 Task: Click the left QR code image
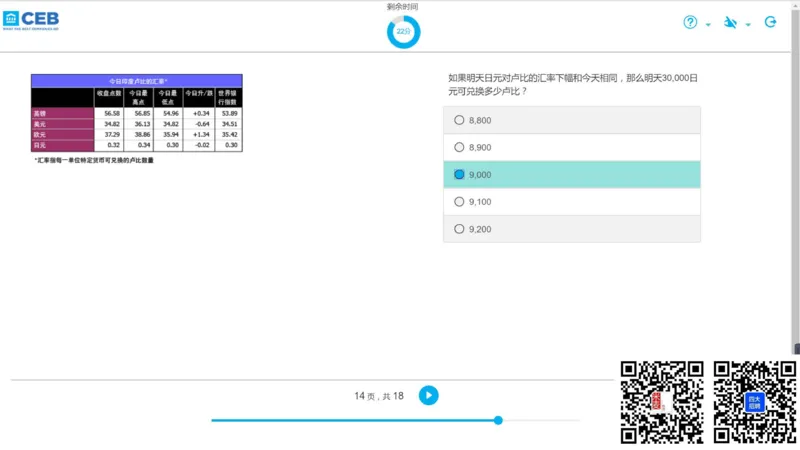tap(662, 402)
